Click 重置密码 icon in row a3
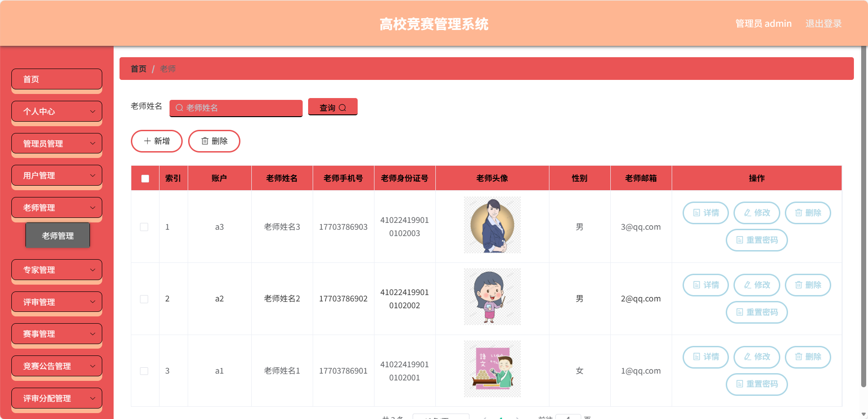Screen dimensions: 868x419 pyautogui.click(x=740, y=240)
